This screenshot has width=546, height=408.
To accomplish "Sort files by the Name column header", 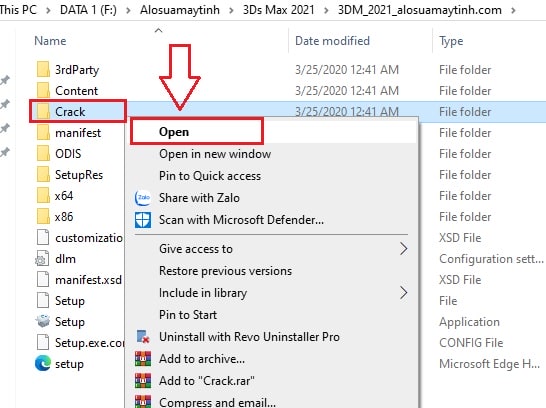I will (50, 41).
